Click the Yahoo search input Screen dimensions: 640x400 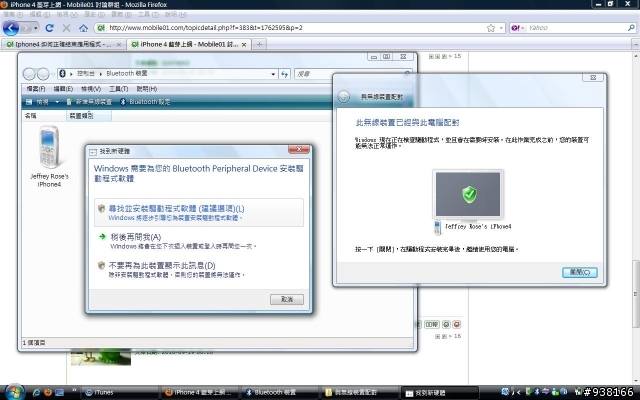(576, 28)
